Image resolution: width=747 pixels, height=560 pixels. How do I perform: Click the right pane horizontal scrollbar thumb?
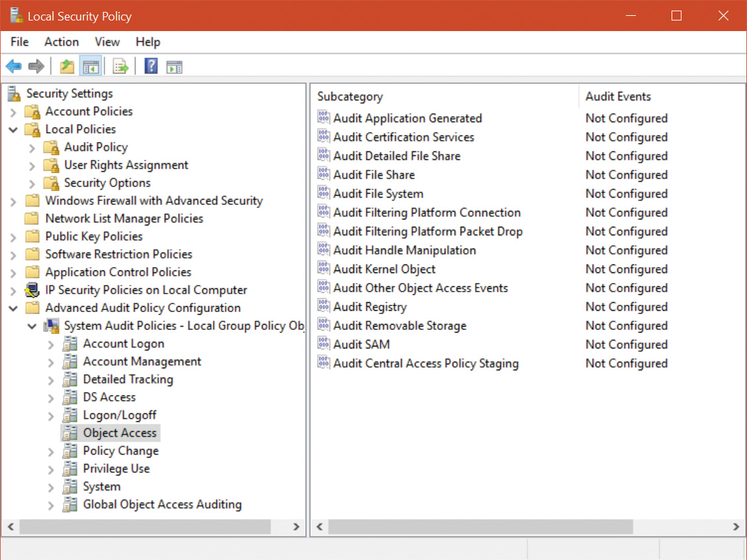tap(480, 527)
